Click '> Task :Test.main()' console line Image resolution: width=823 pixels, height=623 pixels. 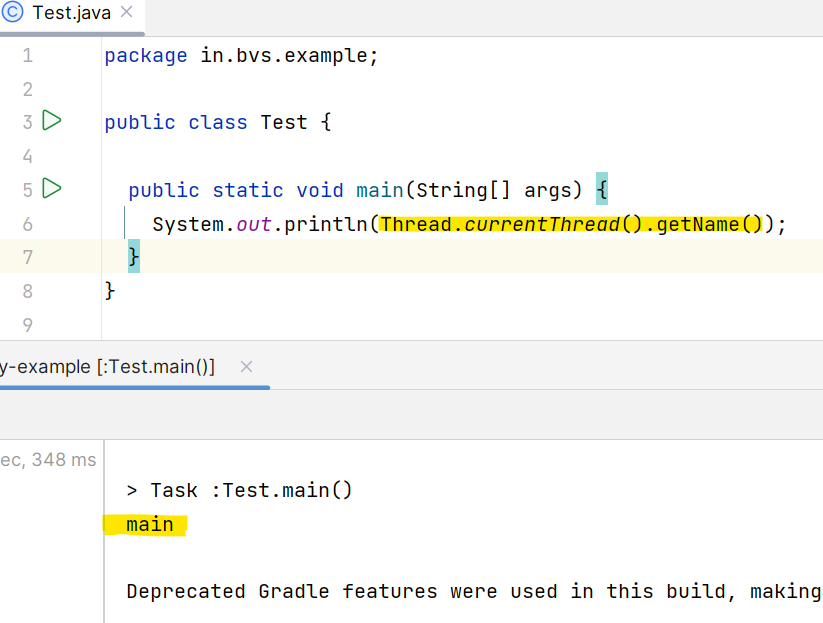pyautogui.click(x=239, y=490)
